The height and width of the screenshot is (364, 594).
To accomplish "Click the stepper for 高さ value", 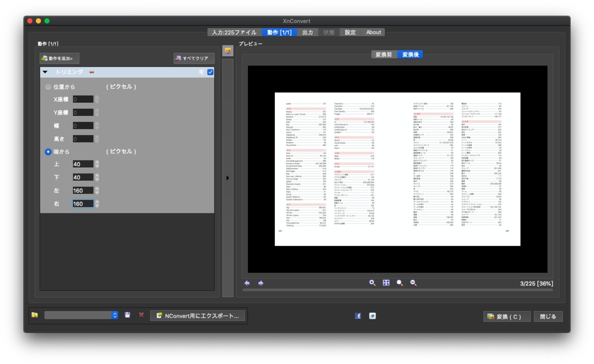I will click(x=97, y=139).
